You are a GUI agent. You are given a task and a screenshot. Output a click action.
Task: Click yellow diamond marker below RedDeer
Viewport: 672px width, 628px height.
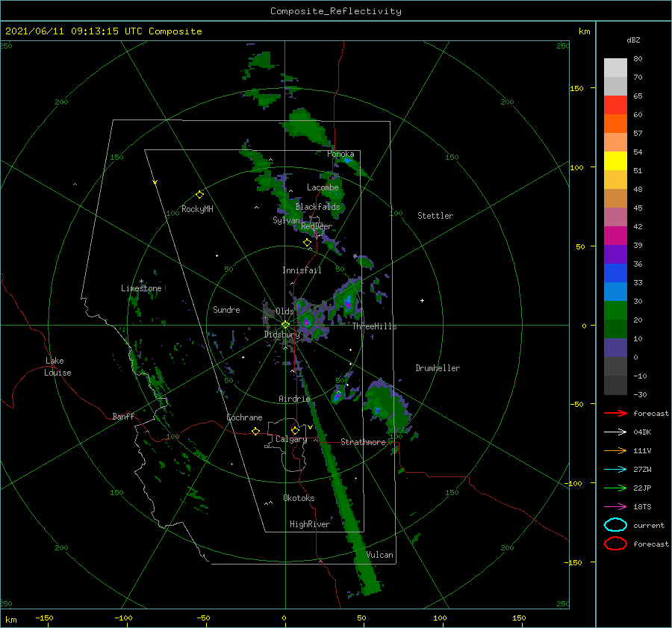coord(308,243)
